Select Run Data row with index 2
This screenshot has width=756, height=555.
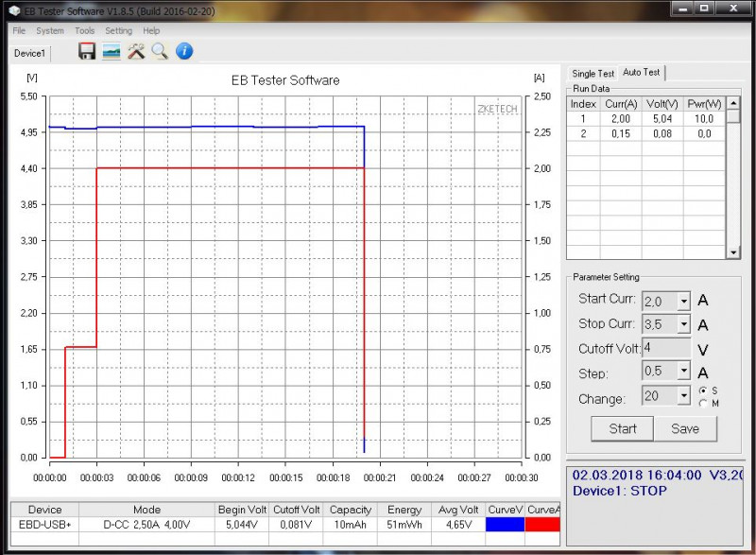tap(646, 133)
